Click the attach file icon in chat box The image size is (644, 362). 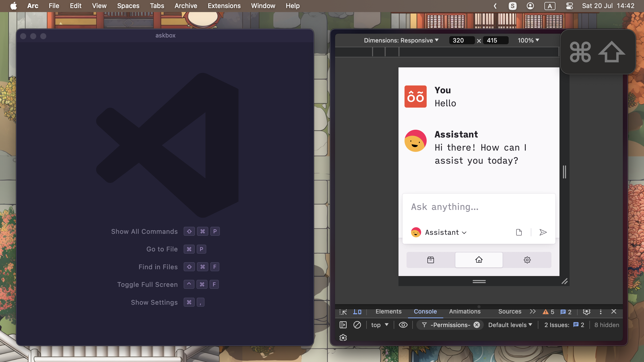(519, 232)
